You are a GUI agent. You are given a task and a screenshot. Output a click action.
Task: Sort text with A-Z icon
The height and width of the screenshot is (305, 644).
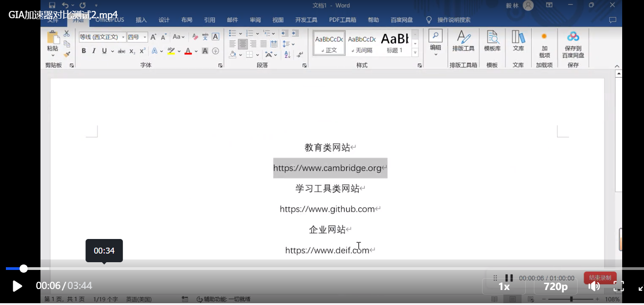[x=287, y=55]
